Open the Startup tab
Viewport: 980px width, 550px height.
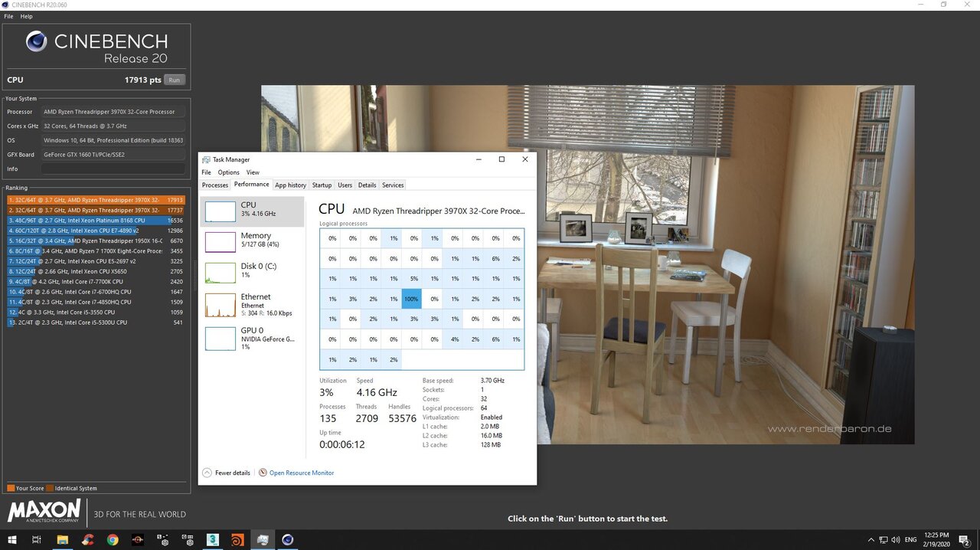coord(322,185)
